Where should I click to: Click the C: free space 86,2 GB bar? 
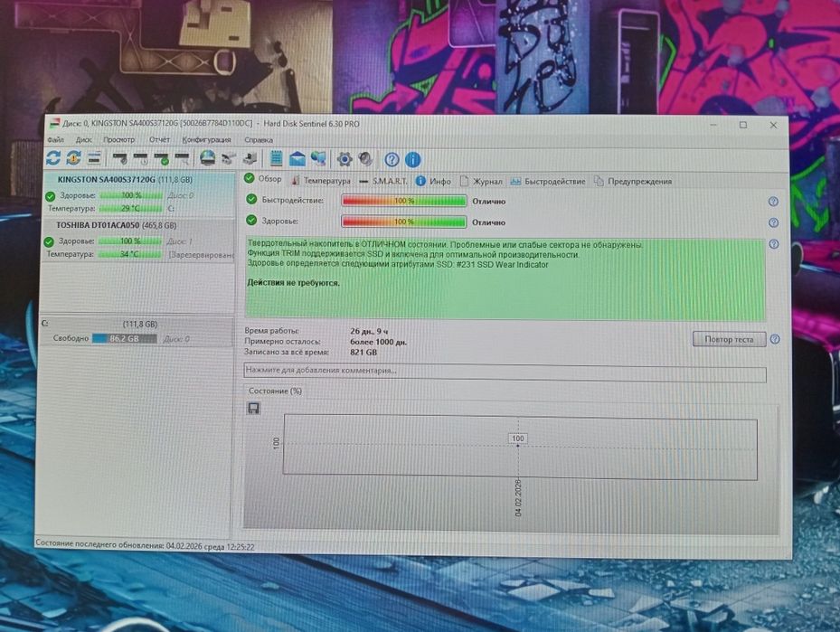tap(124, 338)
